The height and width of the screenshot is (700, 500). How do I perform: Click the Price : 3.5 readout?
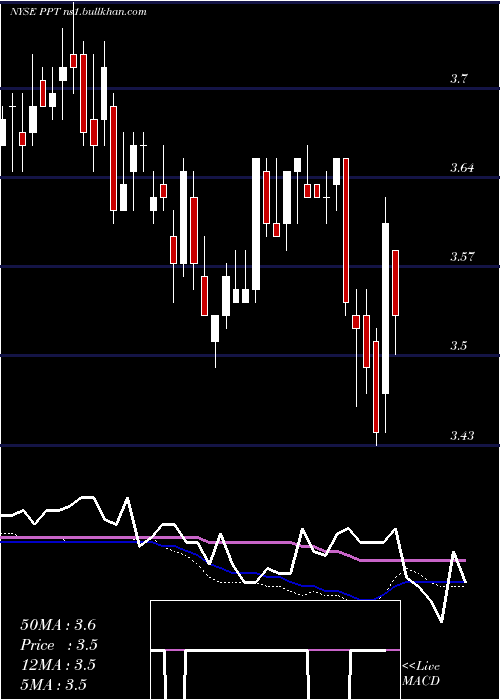coord(59,645)
